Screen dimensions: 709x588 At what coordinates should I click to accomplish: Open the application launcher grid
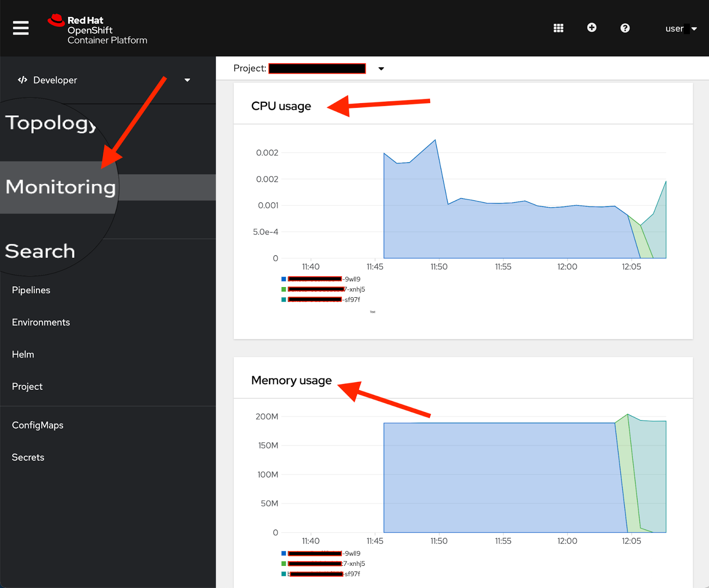point(558,27)
